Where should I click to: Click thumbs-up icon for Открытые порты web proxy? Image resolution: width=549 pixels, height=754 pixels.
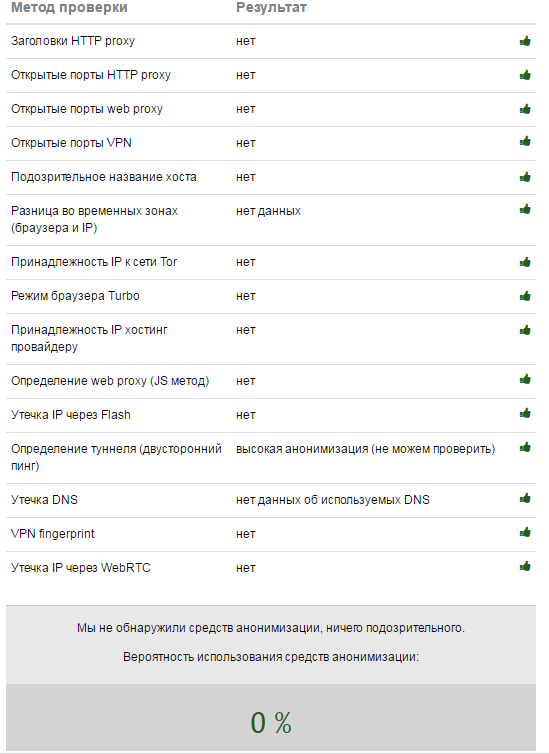(x=525, y=109)
